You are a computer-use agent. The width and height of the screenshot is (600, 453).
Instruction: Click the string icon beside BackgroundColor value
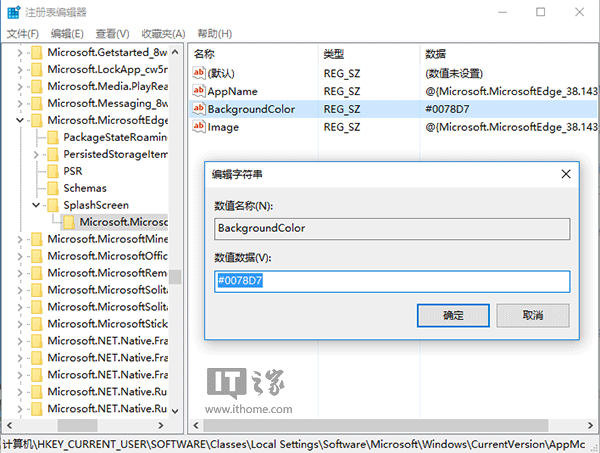point(199,109)
